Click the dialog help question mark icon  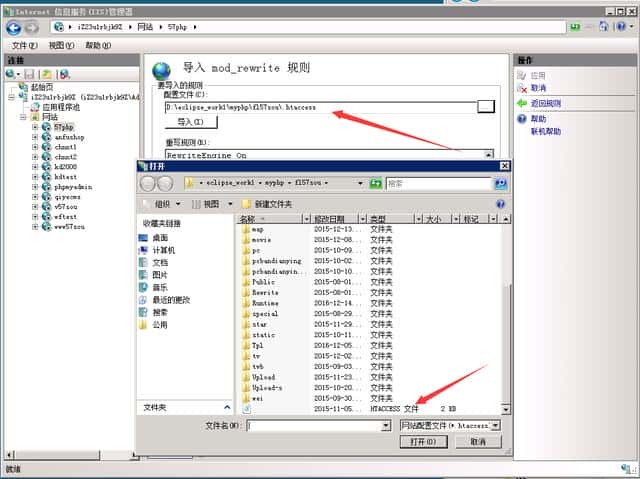tap(500, 204)
